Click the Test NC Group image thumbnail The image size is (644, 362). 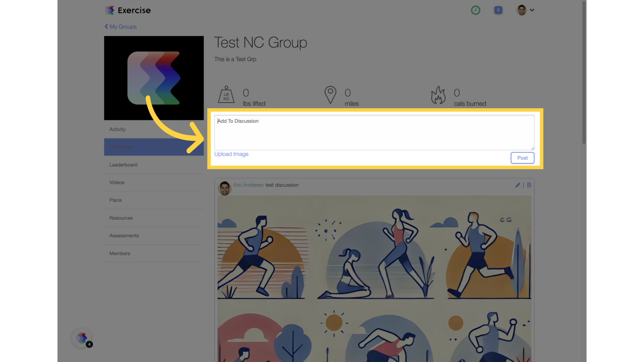tap(154, 78)
